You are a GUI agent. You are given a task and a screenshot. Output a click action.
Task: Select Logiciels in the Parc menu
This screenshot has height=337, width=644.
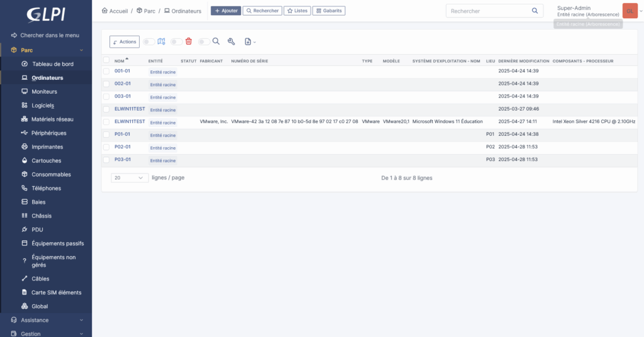(x=43, y=105)
